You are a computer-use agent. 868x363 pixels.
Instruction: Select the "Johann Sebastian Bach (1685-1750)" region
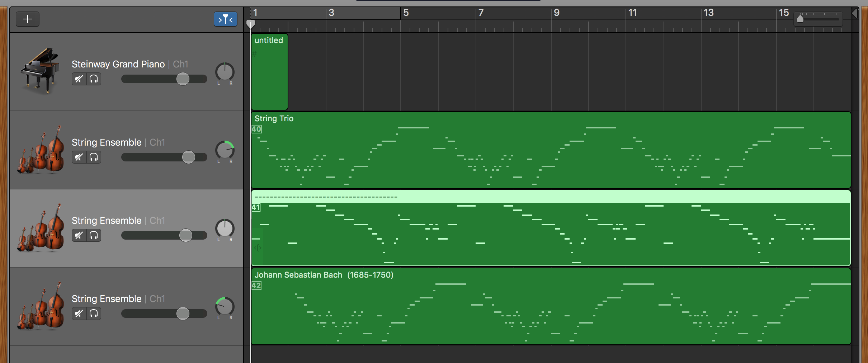click(x=551, y=306)
